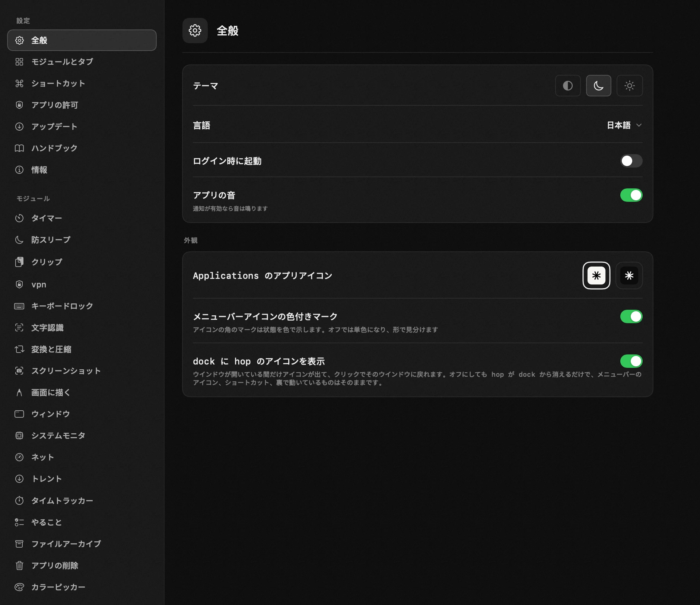
Task: Click the ウィンドウ window icon
Action: coord(19,414)
